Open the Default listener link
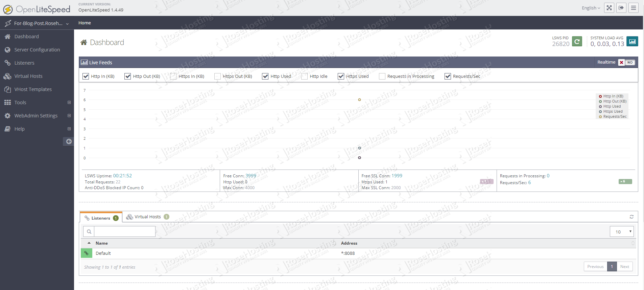Viewport: 644px width, 290px height. (x=103, y=253)
